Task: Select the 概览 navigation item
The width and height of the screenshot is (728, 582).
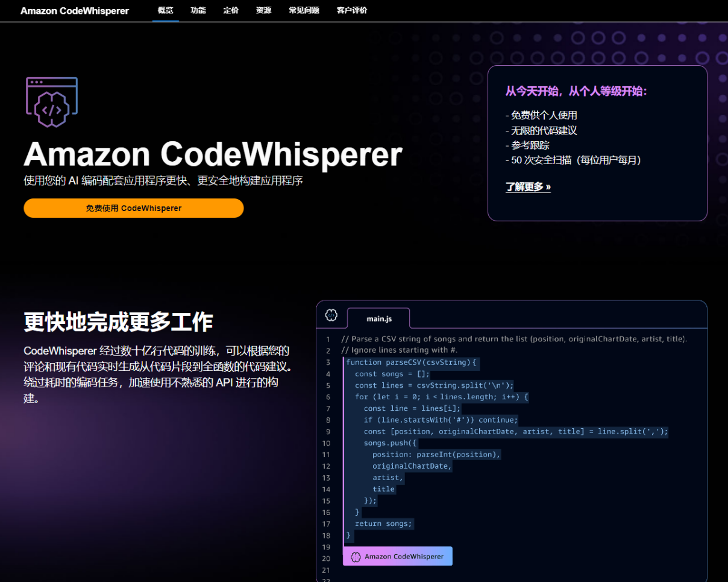Action: 165,10
